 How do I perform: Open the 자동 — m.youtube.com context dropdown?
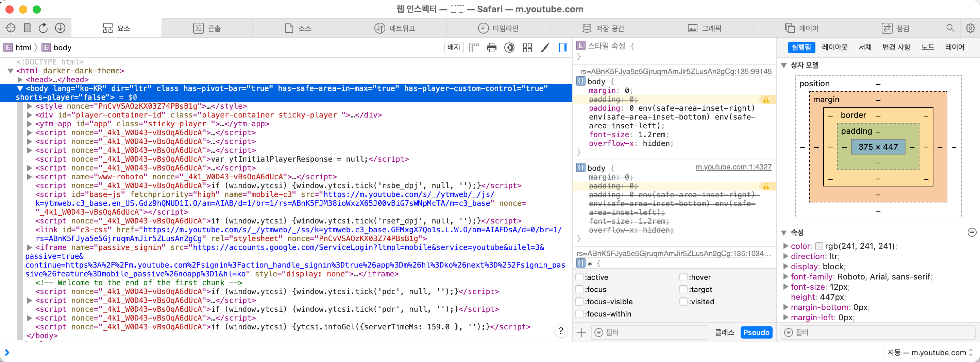point(931,352)
